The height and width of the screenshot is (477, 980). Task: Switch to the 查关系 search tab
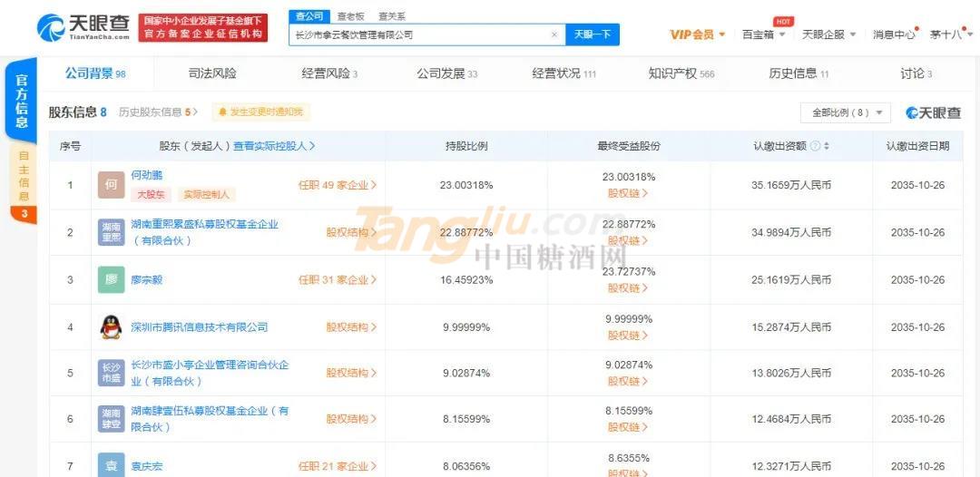pos(391,16)
